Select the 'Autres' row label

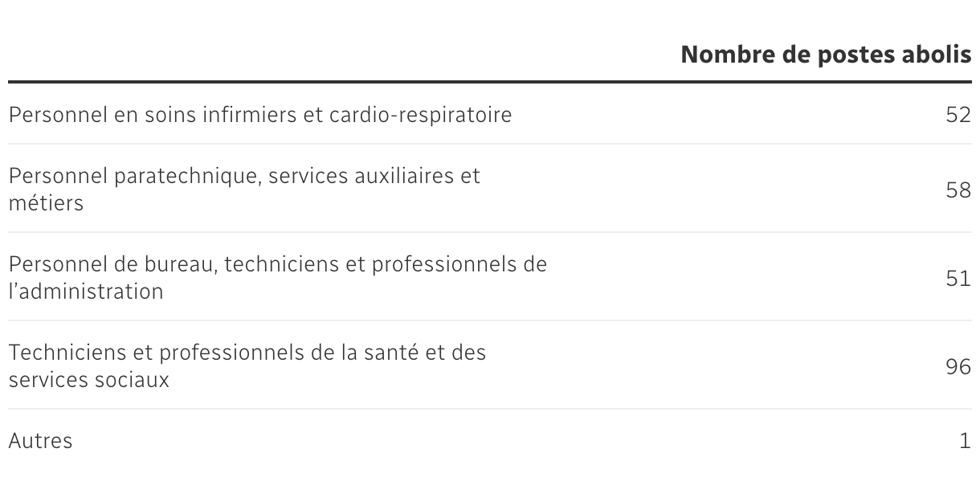(40, 441)
